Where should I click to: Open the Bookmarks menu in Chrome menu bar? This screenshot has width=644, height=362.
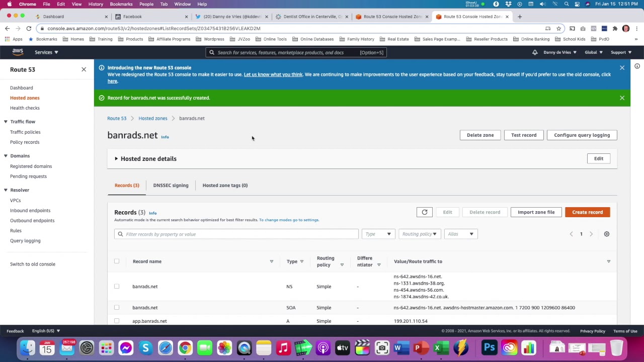click(121, 4)
